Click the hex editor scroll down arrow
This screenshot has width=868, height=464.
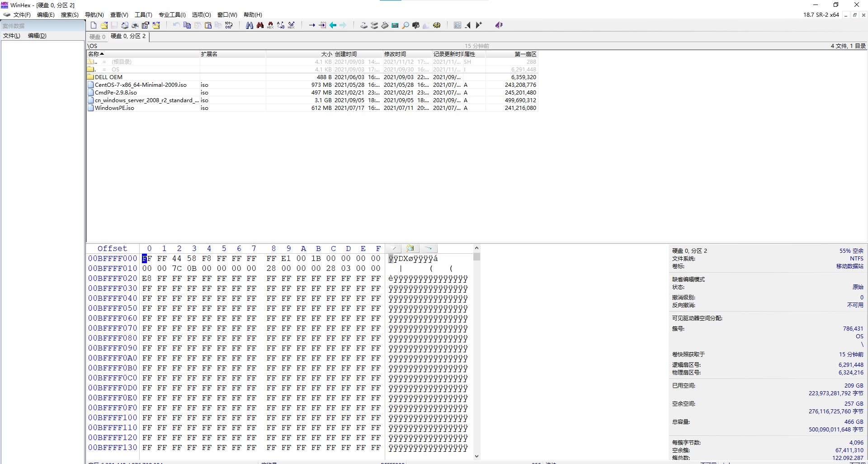[476, 456]
